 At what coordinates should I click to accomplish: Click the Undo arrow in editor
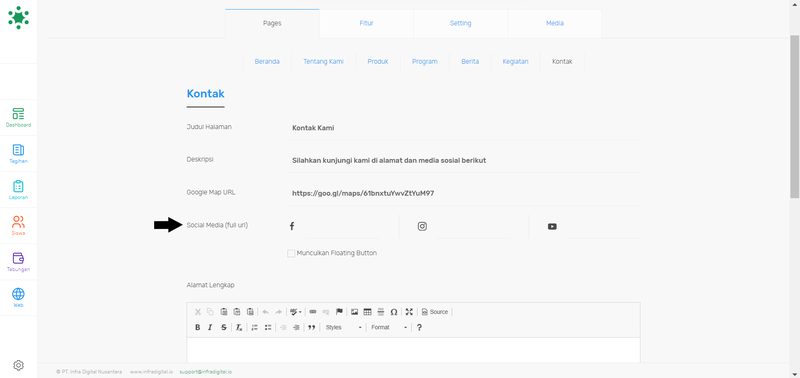click(x=265, y=312)
